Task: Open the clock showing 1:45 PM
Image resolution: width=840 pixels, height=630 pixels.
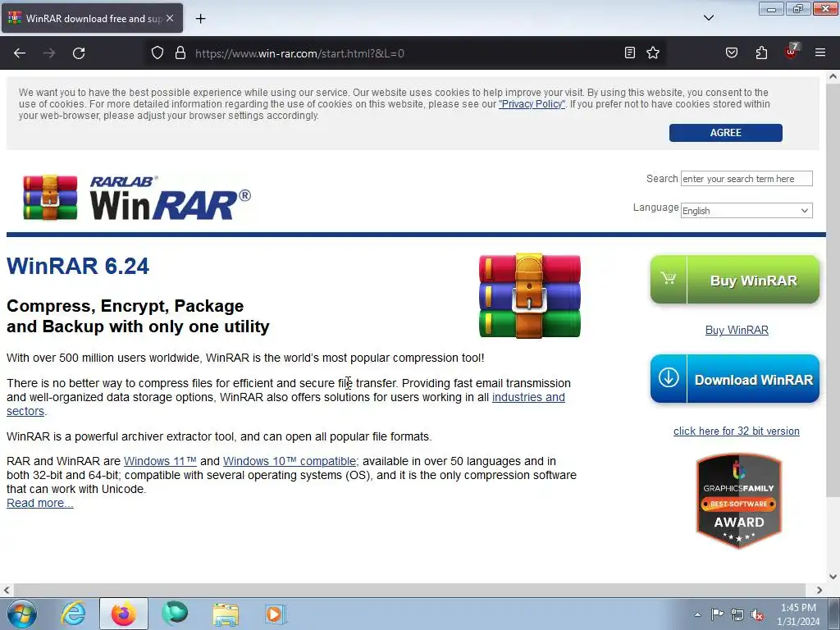Action: click(798, 614)
